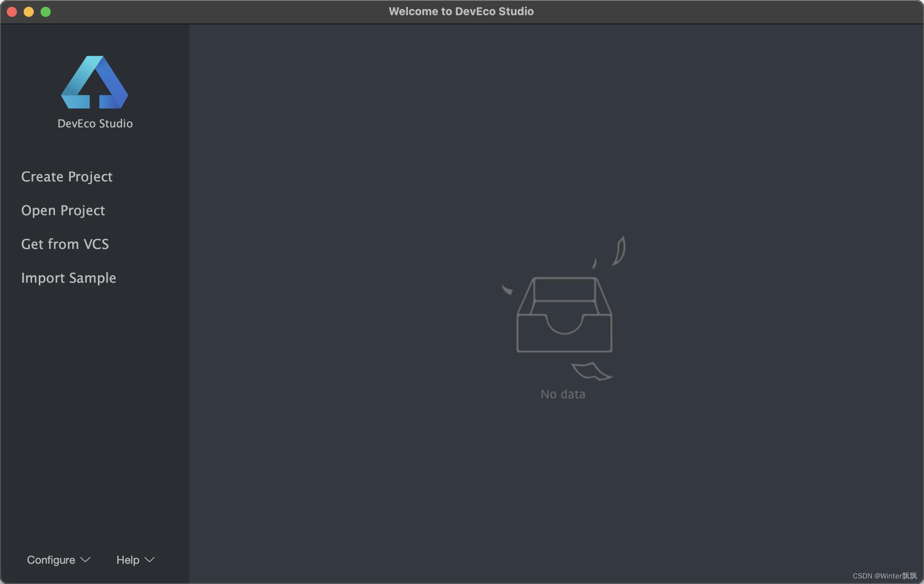The height and width of the screenshot is (584, 924).
Task: Click the DevEco Studio triangular logo
Action: (x=95, y=82)
